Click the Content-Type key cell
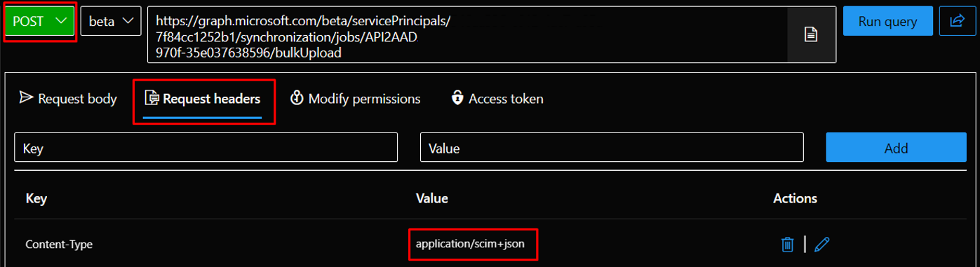Viewport: 980px width, 267px height. (x=59, y=245)
